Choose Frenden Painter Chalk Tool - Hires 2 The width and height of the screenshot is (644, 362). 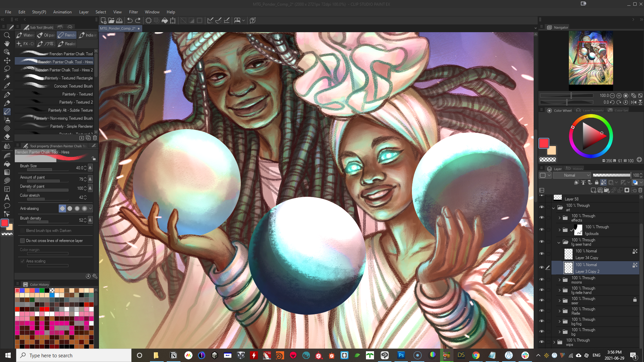(54, 70)
